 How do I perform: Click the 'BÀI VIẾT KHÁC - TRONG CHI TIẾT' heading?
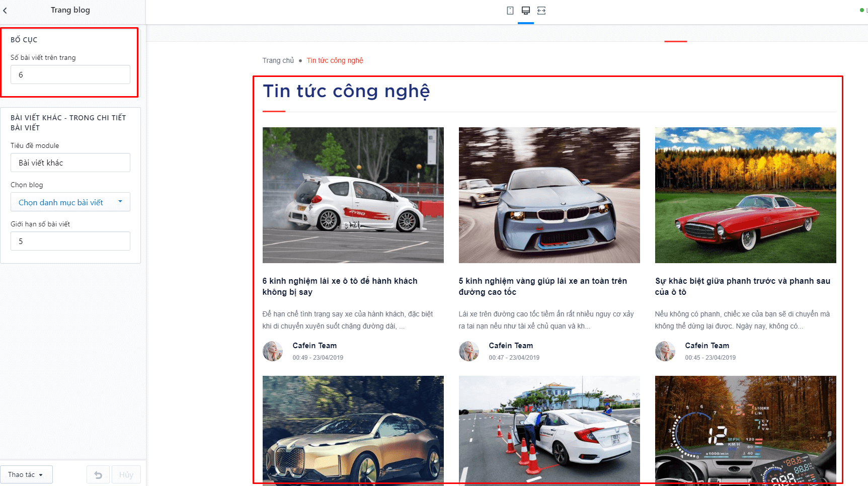tap(68, 123)
